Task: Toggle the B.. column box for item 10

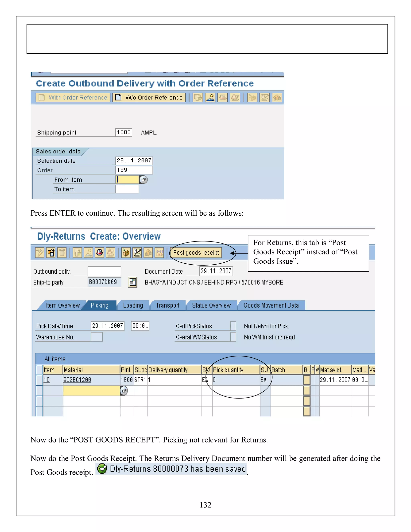Action: click(x=307, y=380)
